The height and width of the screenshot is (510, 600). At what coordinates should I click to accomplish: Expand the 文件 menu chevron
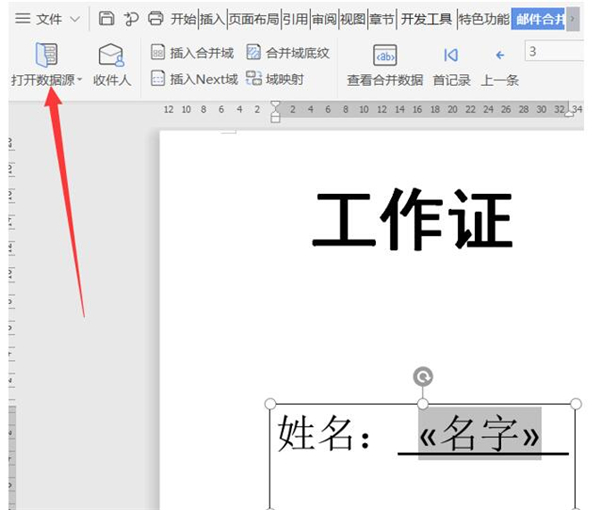(75, 19)
